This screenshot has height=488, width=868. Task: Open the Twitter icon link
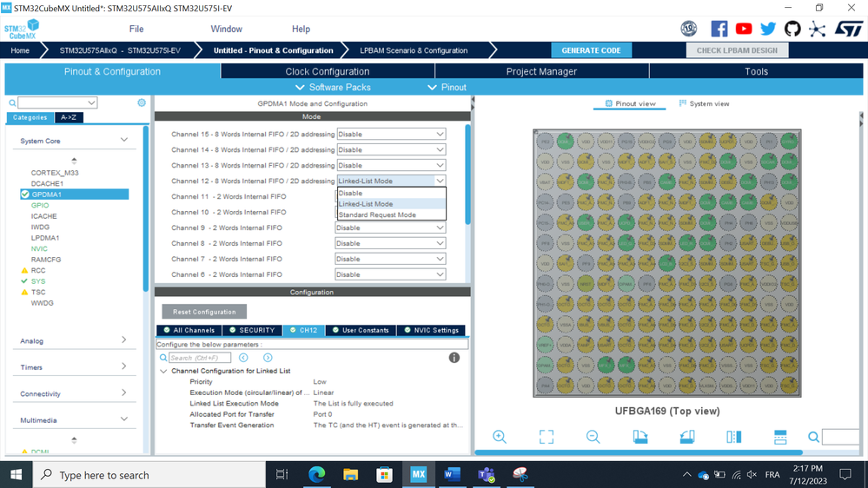coord(768,29)
